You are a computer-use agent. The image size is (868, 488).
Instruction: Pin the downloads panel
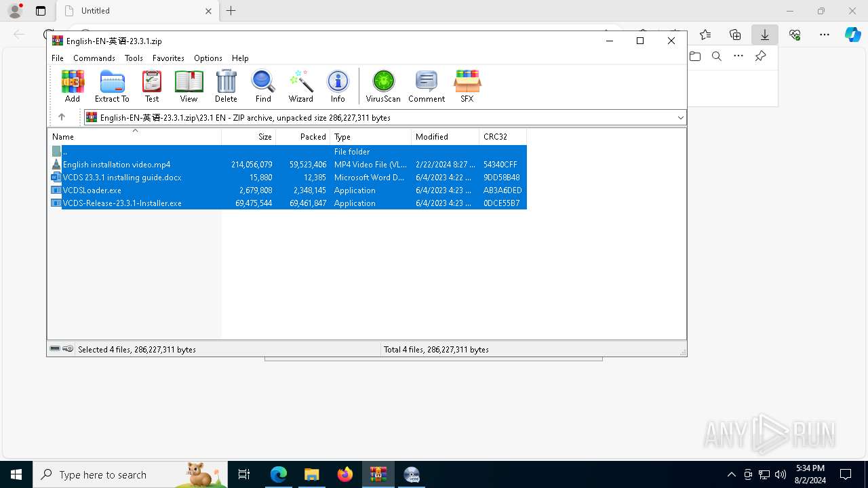pyautogui.click(x=760, y=56)
